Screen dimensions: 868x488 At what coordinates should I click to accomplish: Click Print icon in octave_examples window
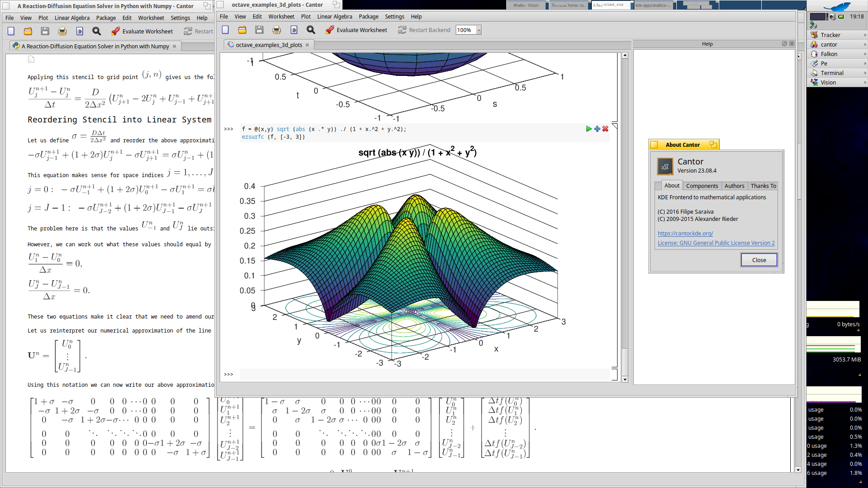point(277,30)
